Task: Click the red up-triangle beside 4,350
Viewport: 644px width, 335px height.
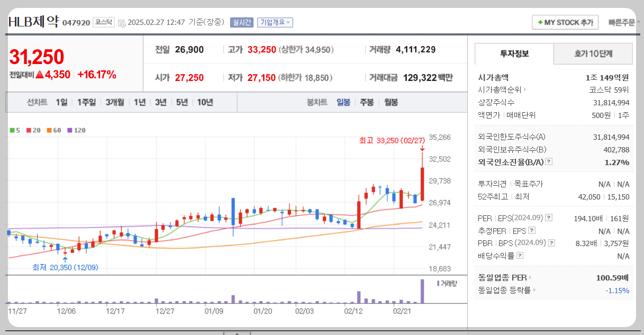Action: (x=39, y=75)
